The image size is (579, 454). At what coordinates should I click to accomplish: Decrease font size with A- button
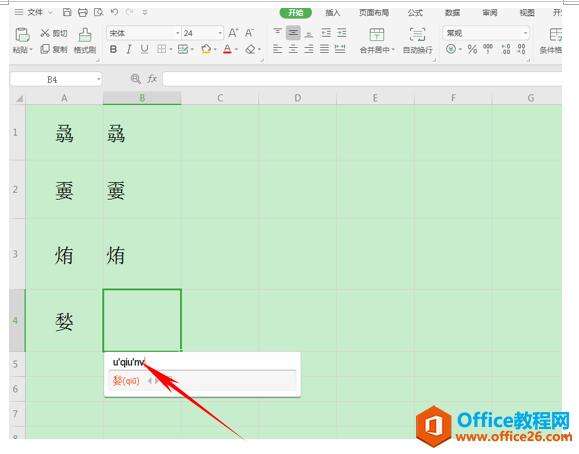(250, 33)
